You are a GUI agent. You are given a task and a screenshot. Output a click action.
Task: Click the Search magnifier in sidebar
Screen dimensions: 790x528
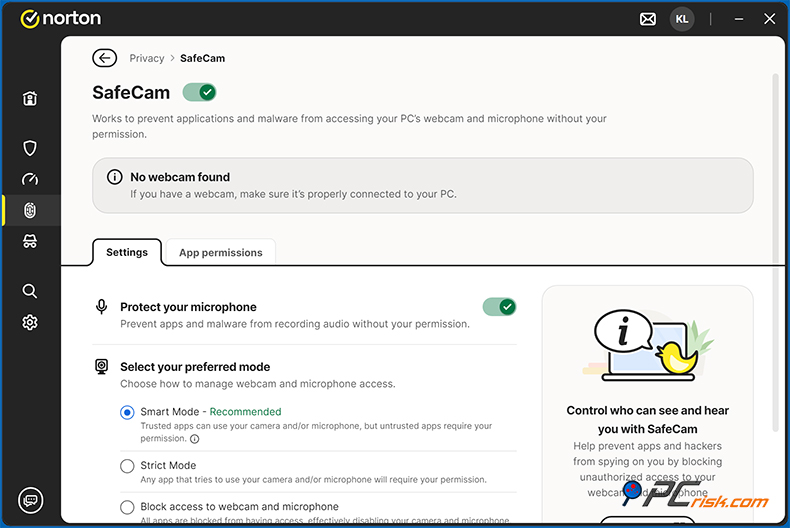pos(30,291)
